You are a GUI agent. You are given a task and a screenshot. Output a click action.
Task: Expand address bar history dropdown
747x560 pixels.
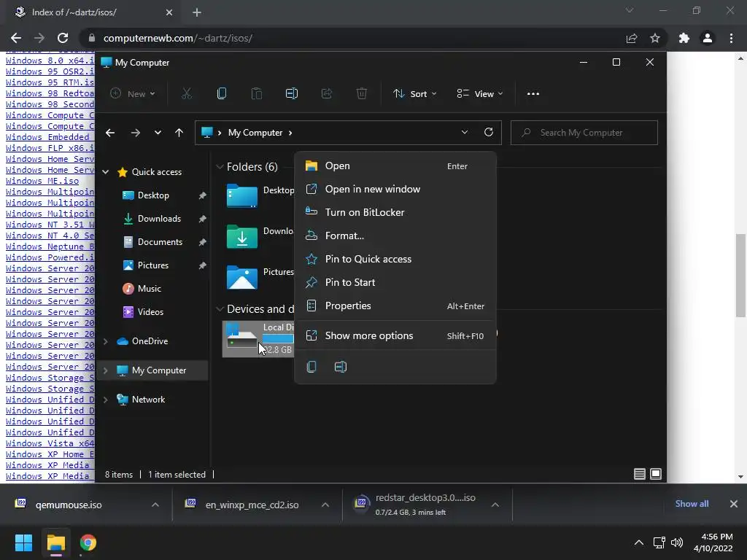pyautogui.click(x=465, y=133)
